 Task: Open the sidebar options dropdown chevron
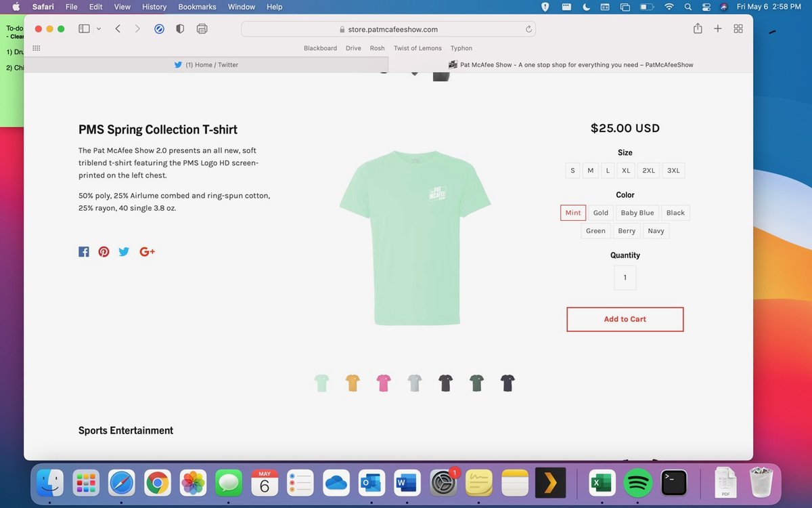click(99, 29)
